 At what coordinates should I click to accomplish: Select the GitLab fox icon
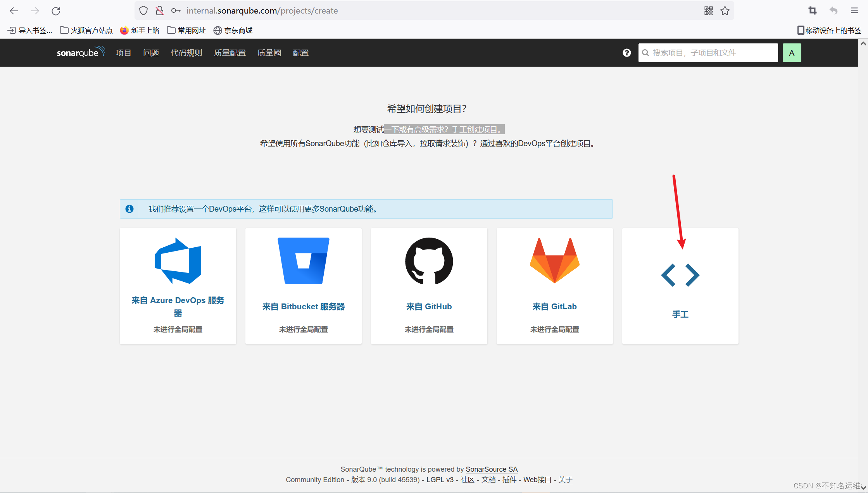click(554, 261)
